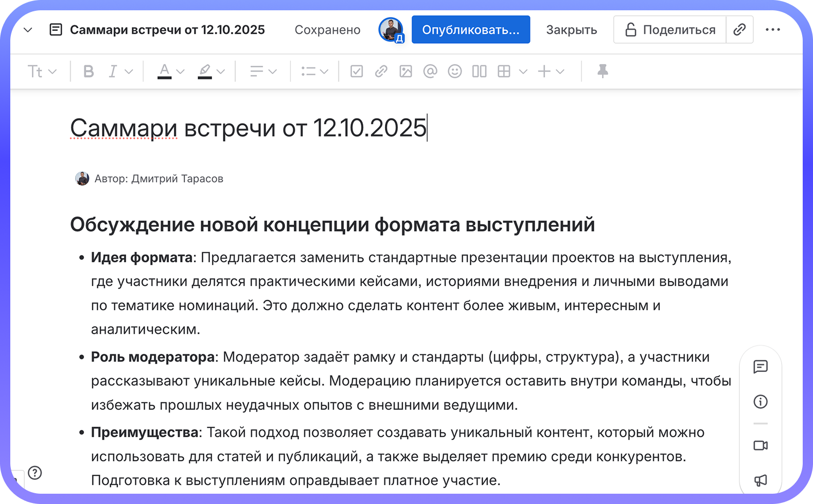Viewport: 813px width, 504px height.
Task: Publish the page with Опубликовать button
Action: click(x=471, y=30)
